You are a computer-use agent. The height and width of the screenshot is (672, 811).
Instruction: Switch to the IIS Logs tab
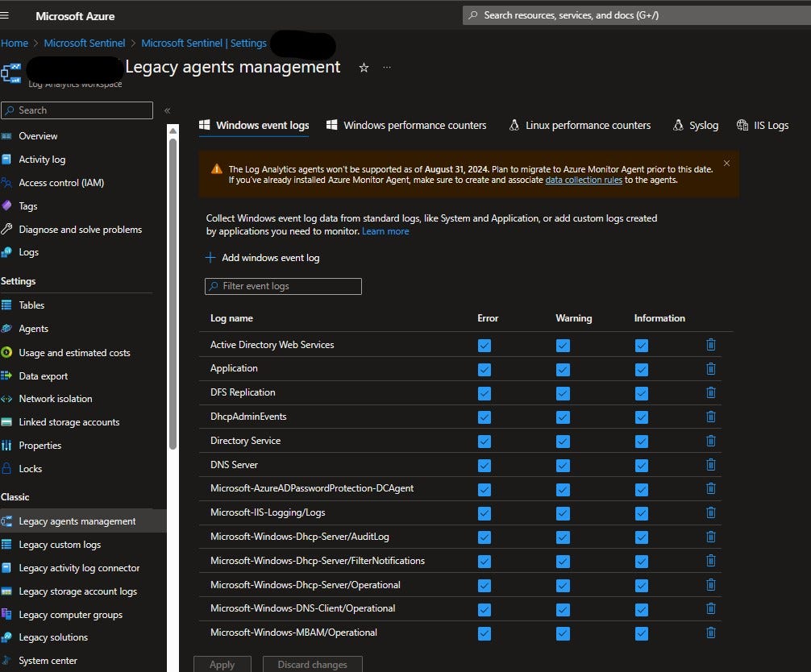coord(763,125)
